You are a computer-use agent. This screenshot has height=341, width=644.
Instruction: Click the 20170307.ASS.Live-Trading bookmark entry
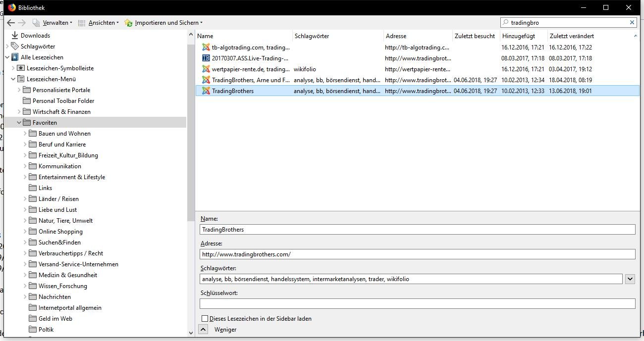[250, 58]
